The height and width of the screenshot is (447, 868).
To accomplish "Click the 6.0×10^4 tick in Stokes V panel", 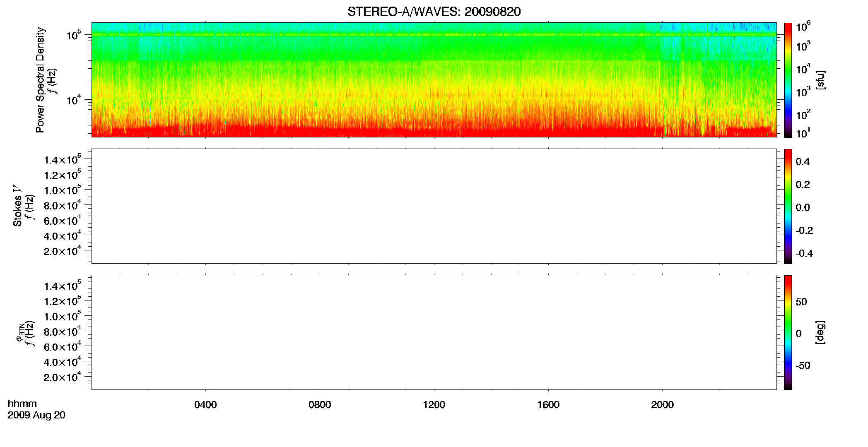I will coord(63,220).
